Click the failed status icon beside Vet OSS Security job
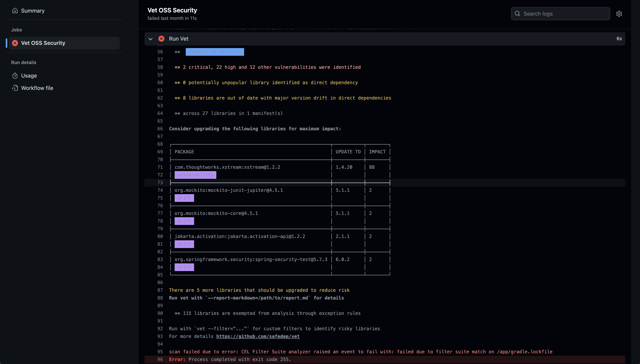Viewport: 640px width, 364px height. [15, 43]
